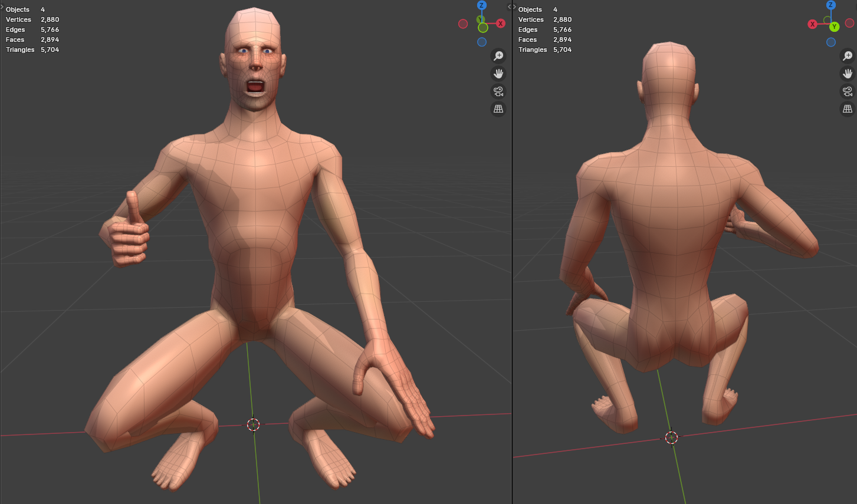The image size is (857, 504).
Task: Expand the toolbar arrow at right viewport's top-left corner
Action: pos(514,6)
